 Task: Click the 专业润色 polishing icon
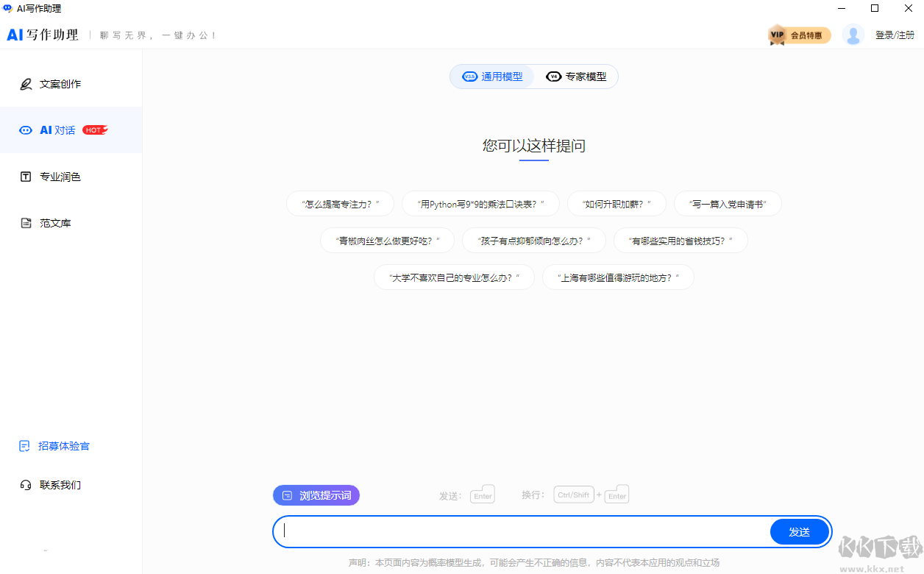point(25,176)
